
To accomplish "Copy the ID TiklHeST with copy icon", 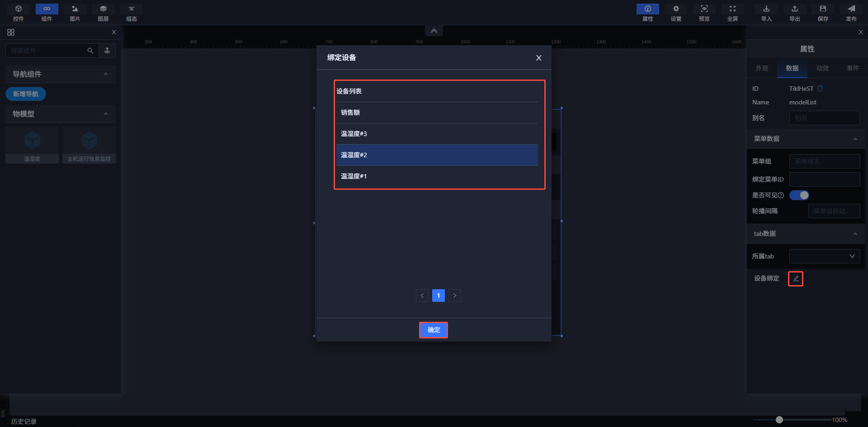I will (x=820, y=89).
